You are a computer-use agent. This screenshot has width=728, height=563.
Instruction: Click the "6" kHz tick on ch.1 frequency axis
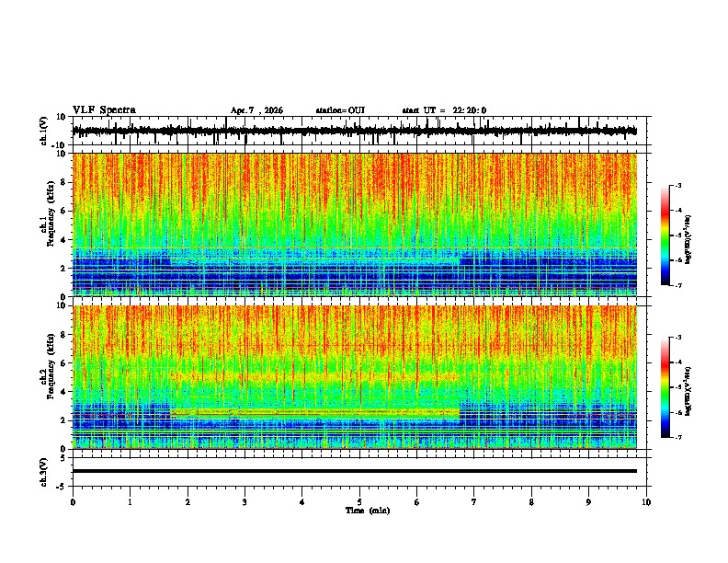pos(63,212)
